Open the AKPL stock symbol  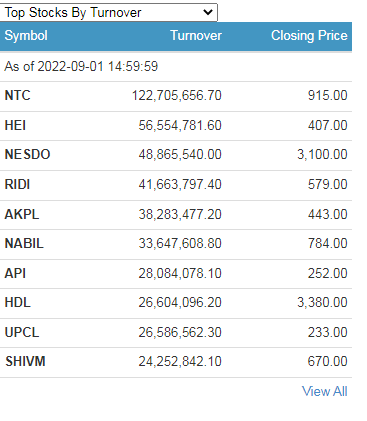pos(22,214)
